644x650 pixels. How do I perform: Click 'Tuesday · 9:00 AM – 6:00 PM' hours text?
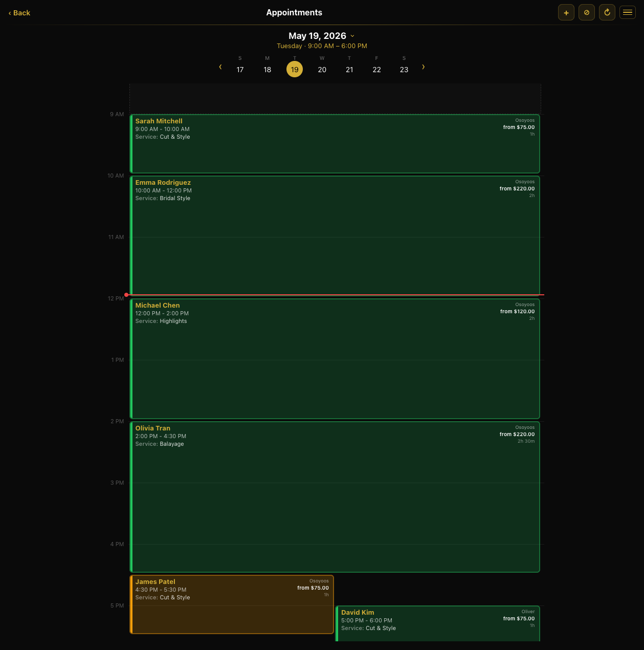tap(322, 46)
